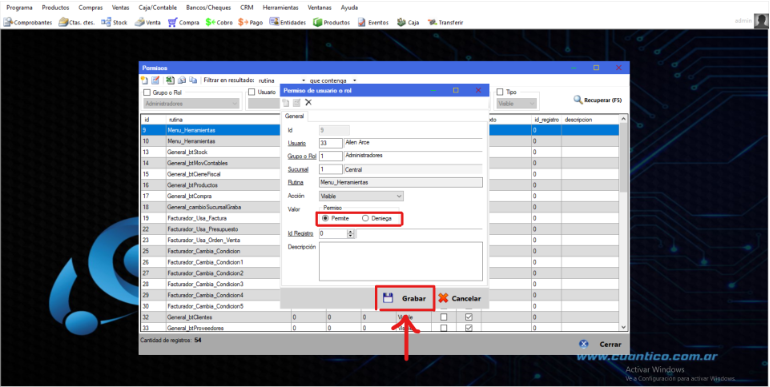Tick the Tipo filter checkbox

point(500,92)
